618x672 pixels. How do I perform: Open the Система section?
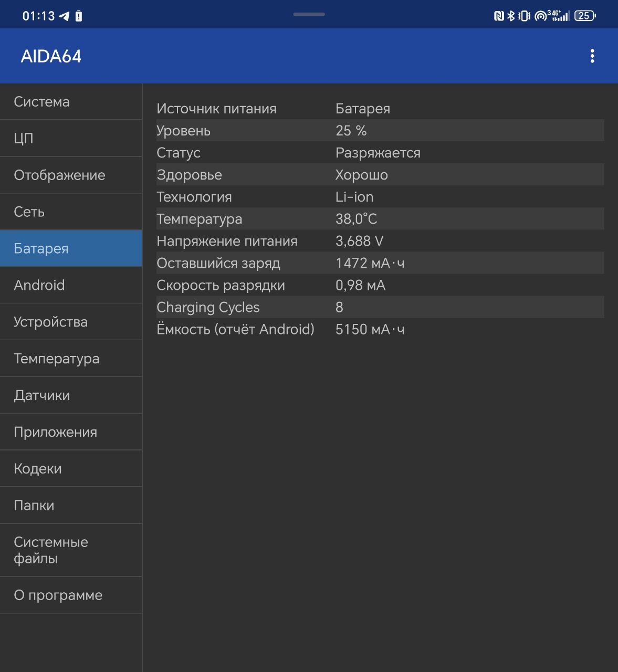[71, 102]
